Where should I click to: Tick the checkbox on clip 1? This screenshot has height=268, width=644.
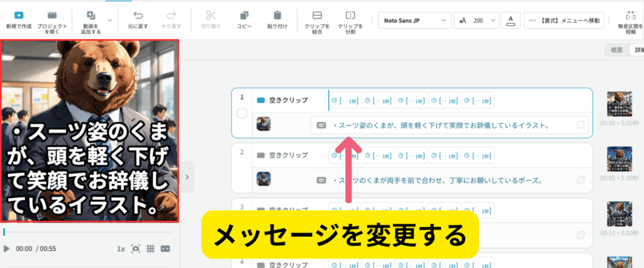(x=242, y=113)
